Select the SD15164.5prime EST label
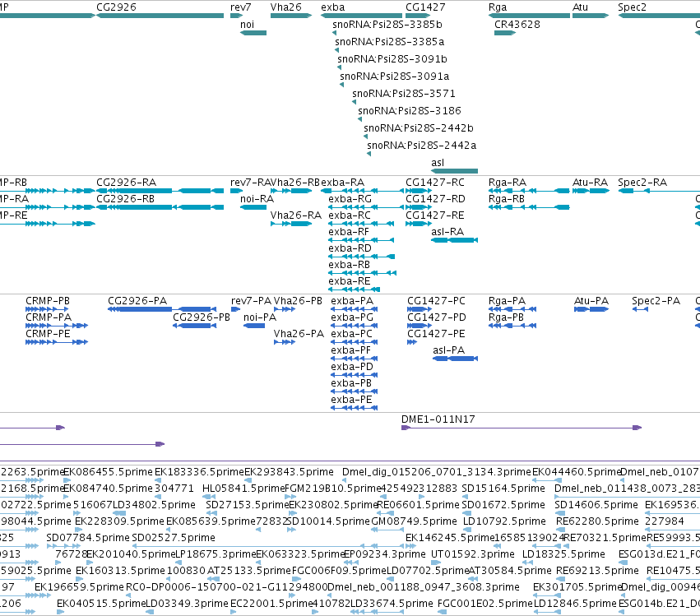 coord(503,489)
